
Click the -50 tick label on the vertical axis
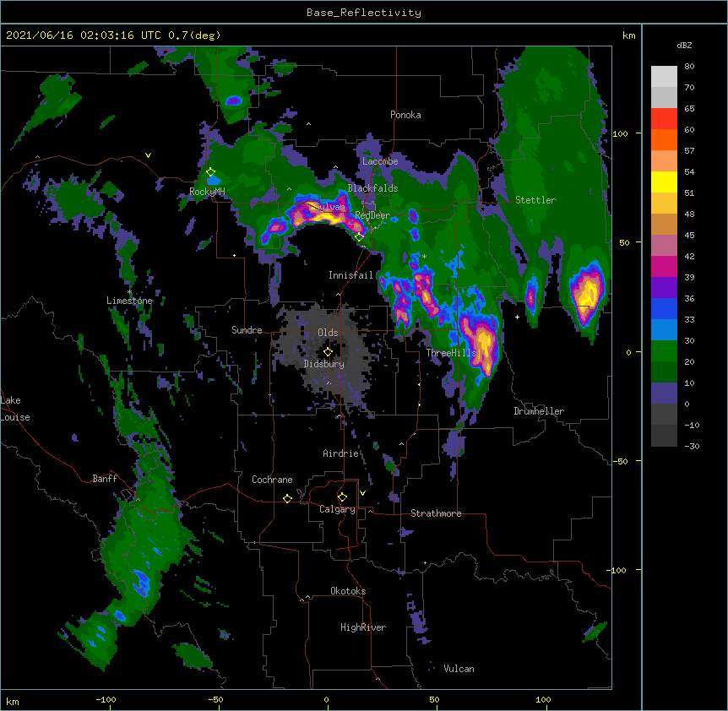pyautogui.click(x=620, y=461)
